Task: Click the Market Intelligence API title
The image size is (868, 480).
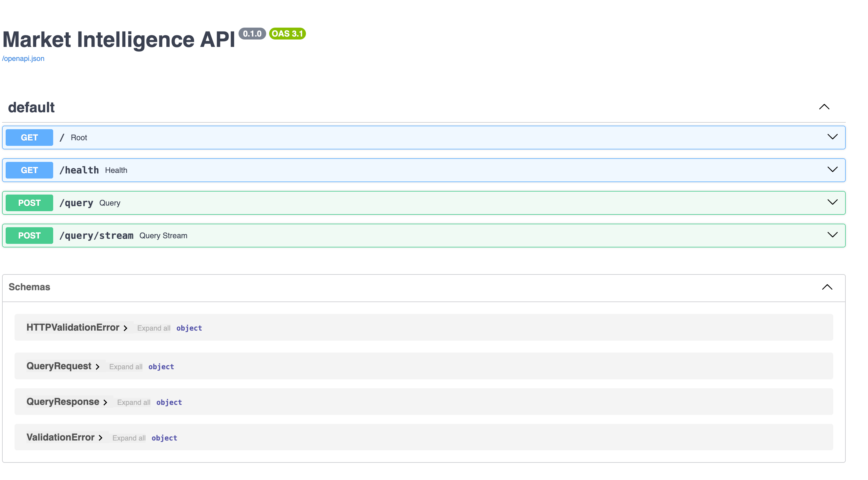Action: click(119, 40)
